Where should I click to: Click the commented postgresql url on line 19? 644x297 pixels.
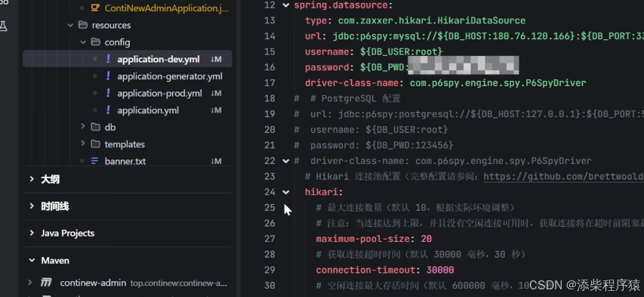[x=477, y=114]
